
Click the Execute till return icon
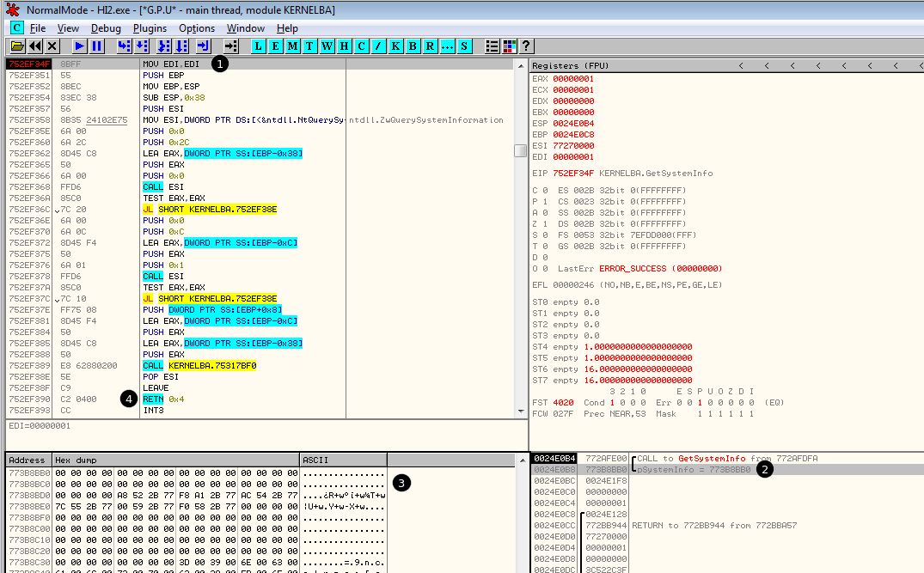[203, 46]
